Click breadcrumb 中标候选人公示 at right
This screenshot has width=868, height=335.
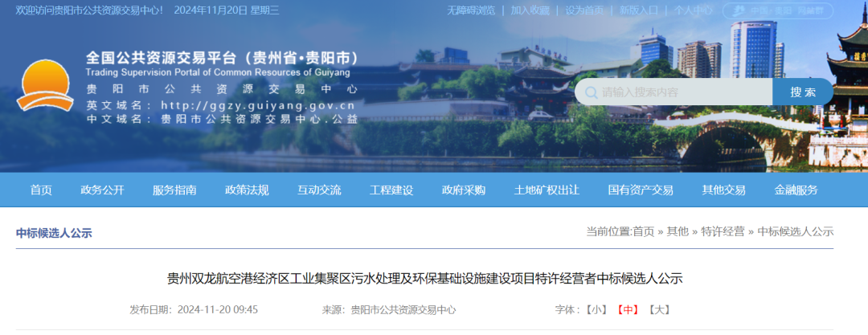[x=796, y=232]
